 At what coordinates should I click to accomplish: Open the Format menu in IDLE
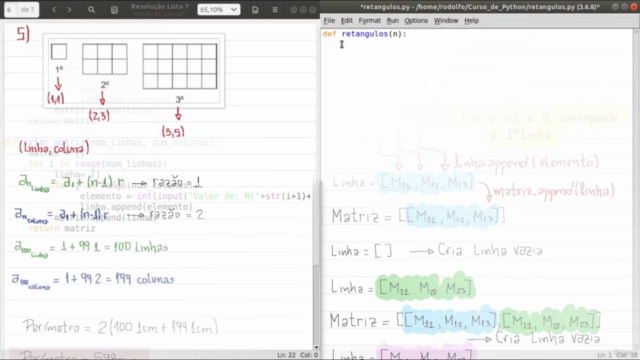click(369, 20)
